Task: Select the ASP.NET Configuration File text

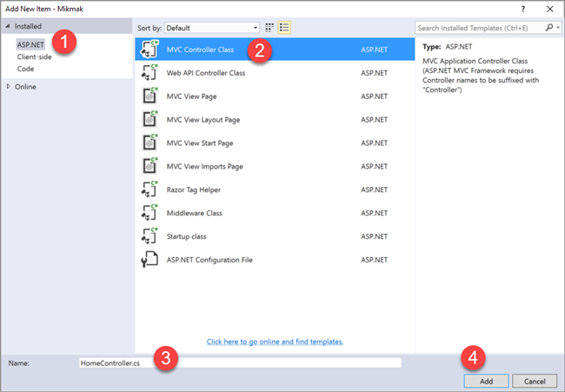Action: pos(209,260)
